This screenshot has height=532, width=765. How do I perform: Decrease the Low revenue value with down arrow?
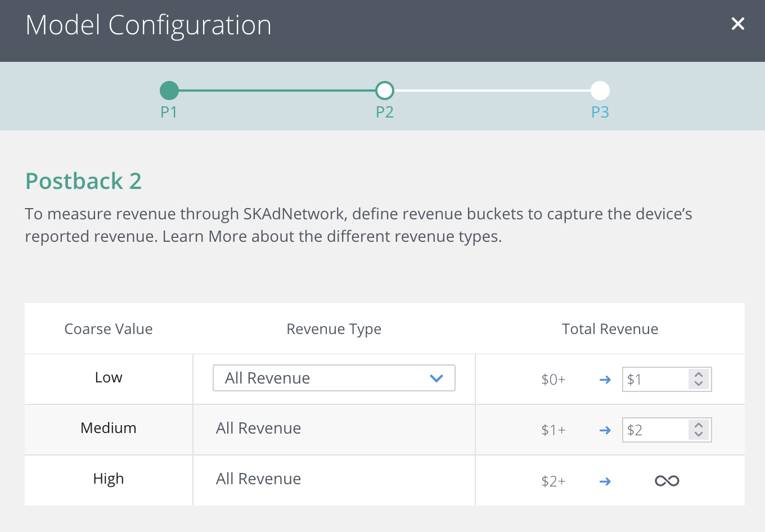click(699, 384)
